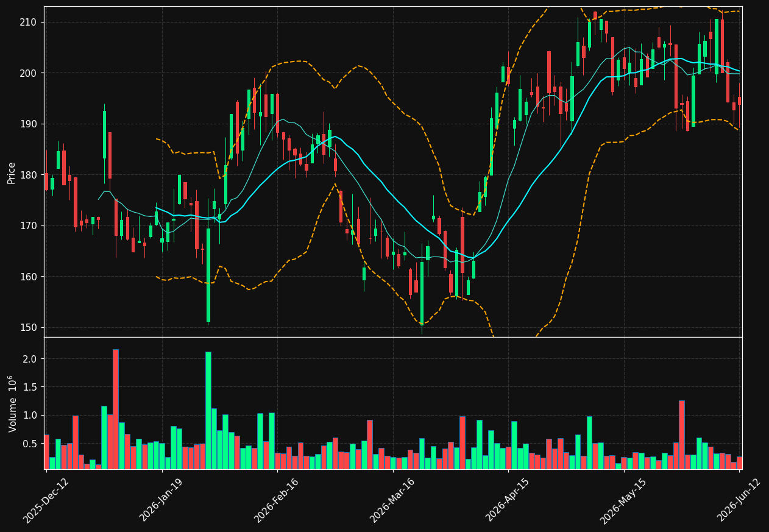Click the Volume axis title
The image size is (769, 532).
(12, 403)
